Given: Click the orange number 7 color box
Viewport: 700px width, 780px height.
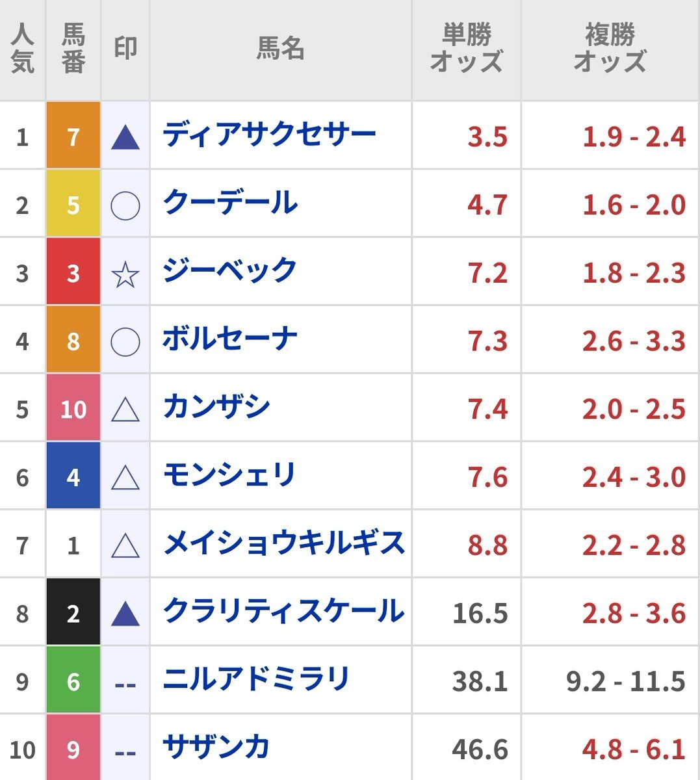Looking at the screenshot, I should pos(73,135).
